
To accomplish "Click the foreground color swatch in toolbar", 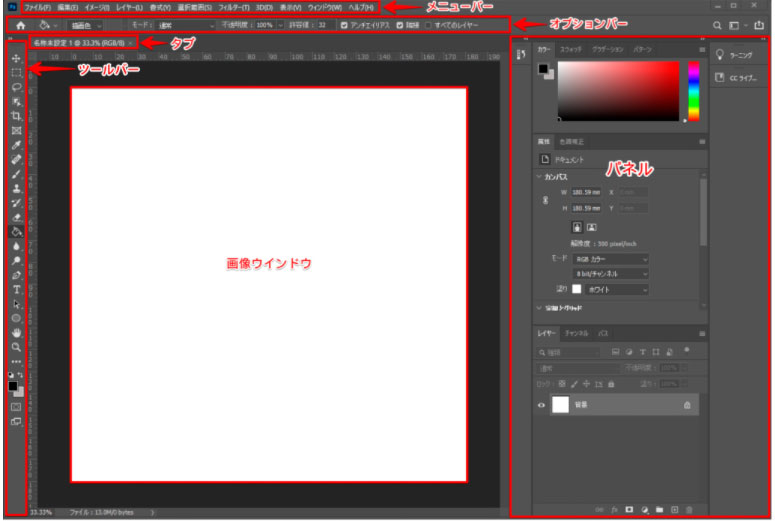I will [x=13, y=386].
